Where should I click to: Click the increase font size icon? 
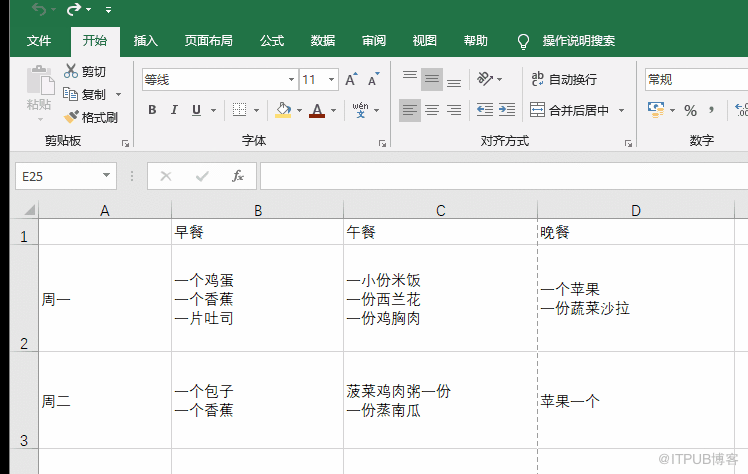click(351, 80)
